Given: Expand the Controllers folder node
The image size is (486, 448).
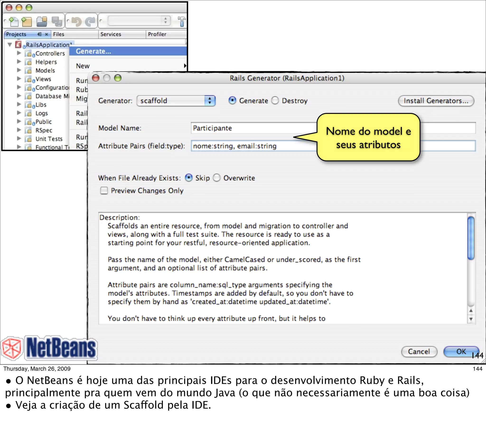Looking at the screenshot, I should [19, 53].
